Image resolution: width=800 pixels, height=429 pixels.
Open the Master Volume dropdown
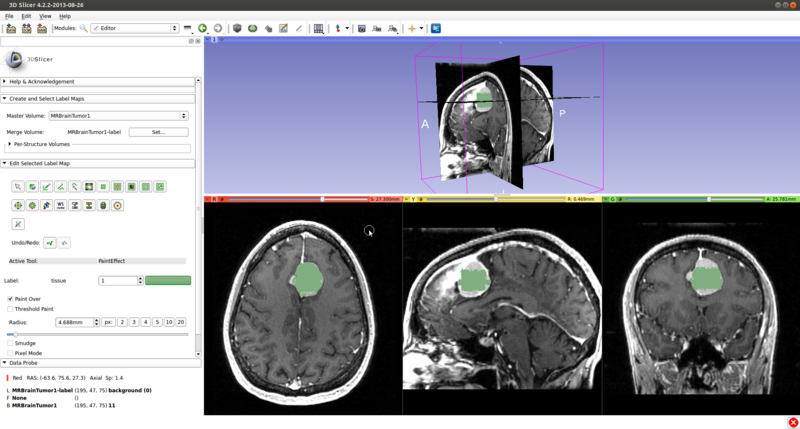(118, 116)
